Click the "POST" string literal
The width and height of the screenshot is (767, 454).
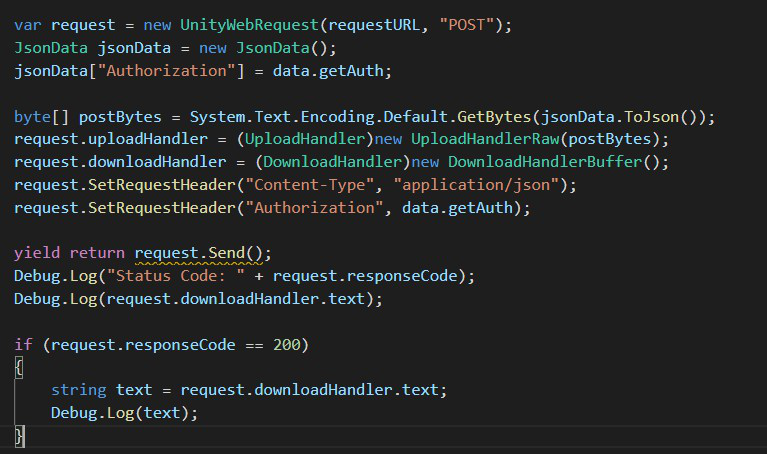(467, 25)
